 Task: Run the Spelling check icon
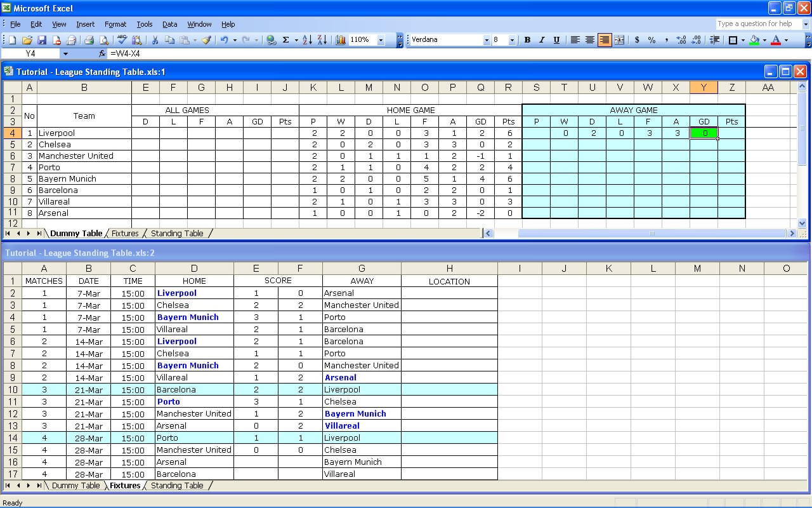[122, 40]
